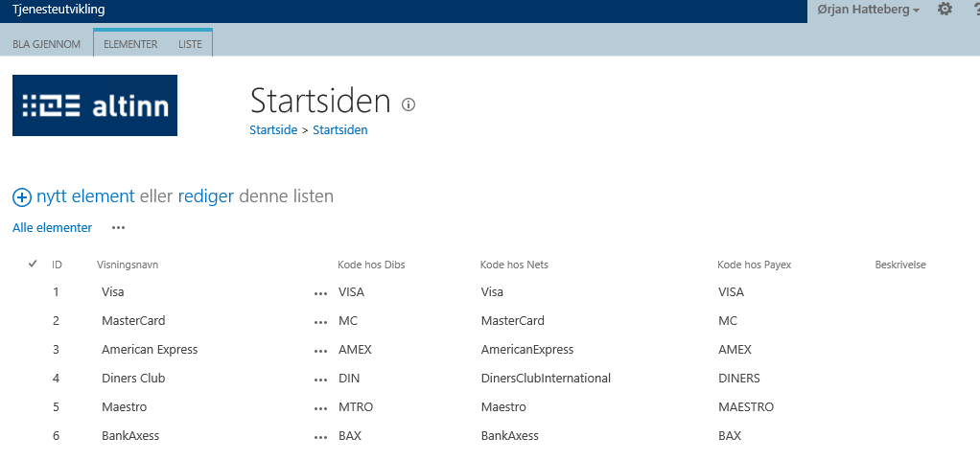Screen dimensions: 980x461
Task: Click the help question mark icon
Action: click(974, 10)
